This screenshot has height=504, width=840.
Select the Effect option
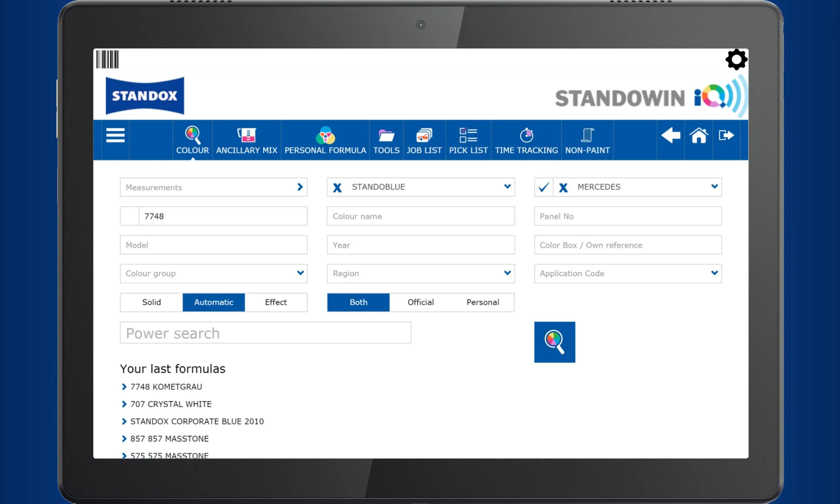pos(276,302)
